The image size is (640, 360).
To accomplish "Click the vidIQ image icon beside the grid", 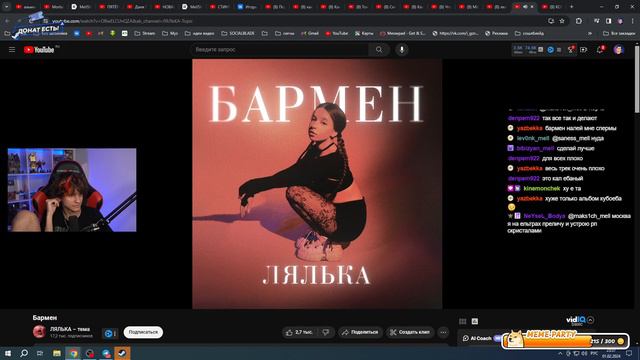I will point(475,321).
